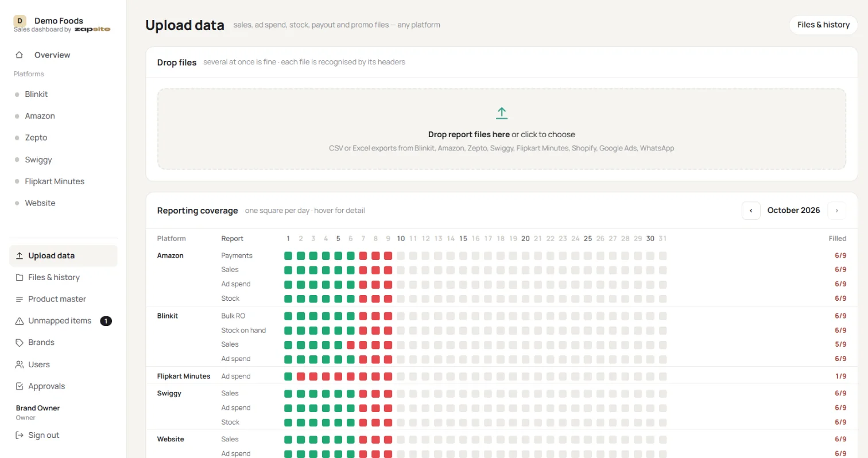The image size is (868, 458).
Task: Click Blinkit Sales red square for day 6
Action: [351, 344]
